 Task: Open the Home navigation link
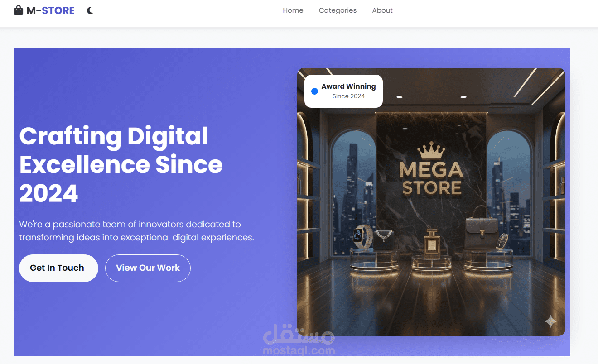(x=293, y=10)
